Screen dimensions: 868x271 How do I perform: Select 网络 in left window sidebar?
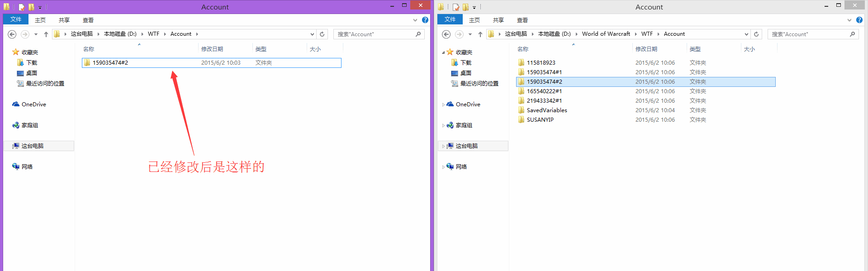(27, 167)
